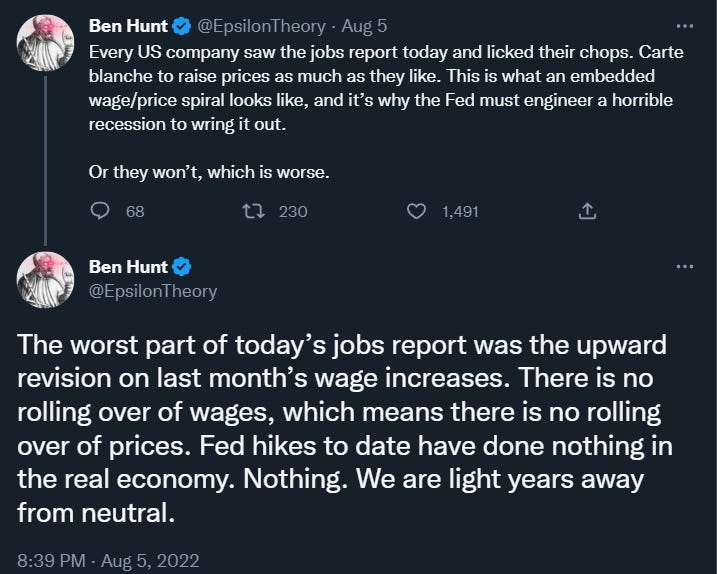Click the 230 retweets count
This screenshot has height=574, width=717.
(x=293, y=212)
